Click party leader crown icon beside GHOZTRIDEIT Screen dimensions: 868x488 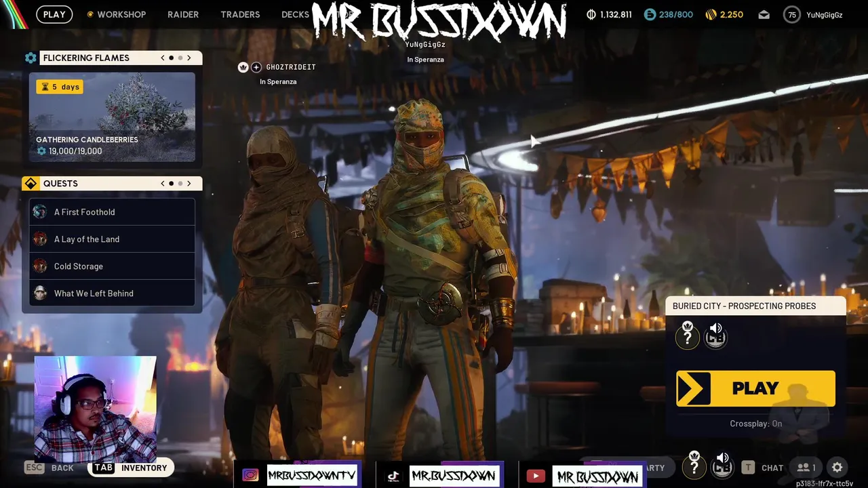click(x=243, y=67)
